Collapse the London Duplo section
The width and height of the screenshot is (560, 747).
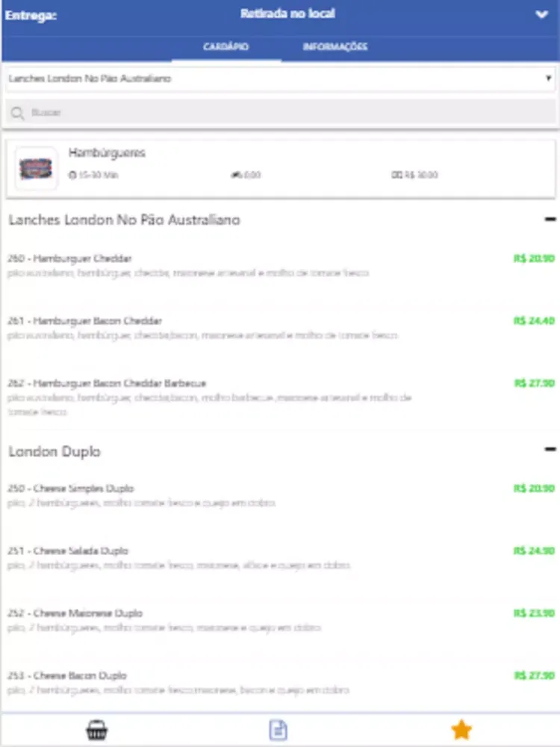pyautogui.click(x=550, y=450)
